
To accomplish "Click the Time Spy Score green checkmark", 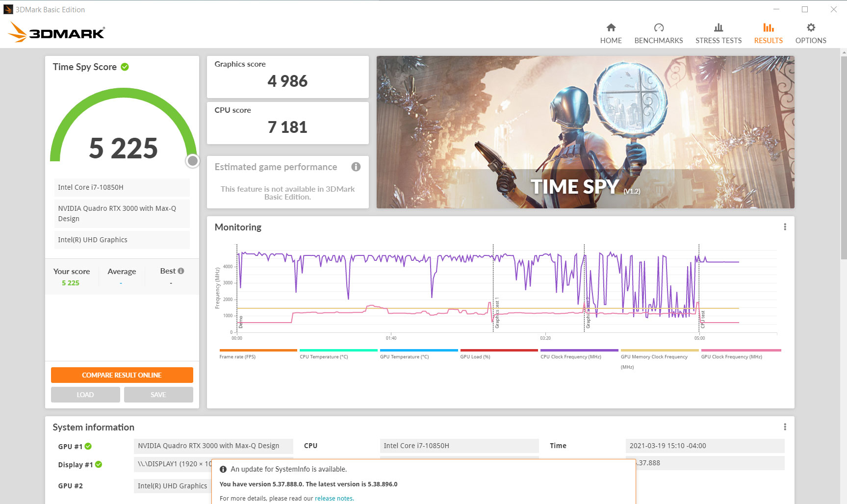I will click(x=125, y=67).
